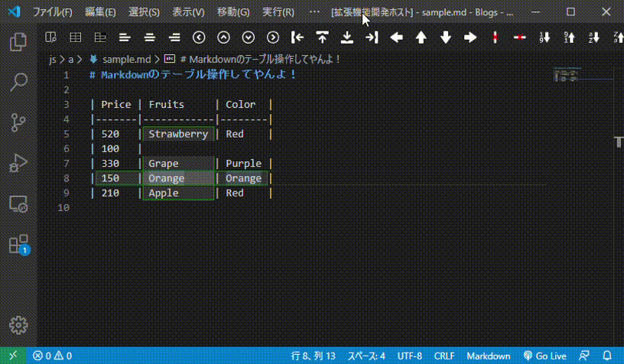Click the solid up arrow toolbar icon
Screen dimensions: 624x364
pyautogui.click(x=421, y=37)
